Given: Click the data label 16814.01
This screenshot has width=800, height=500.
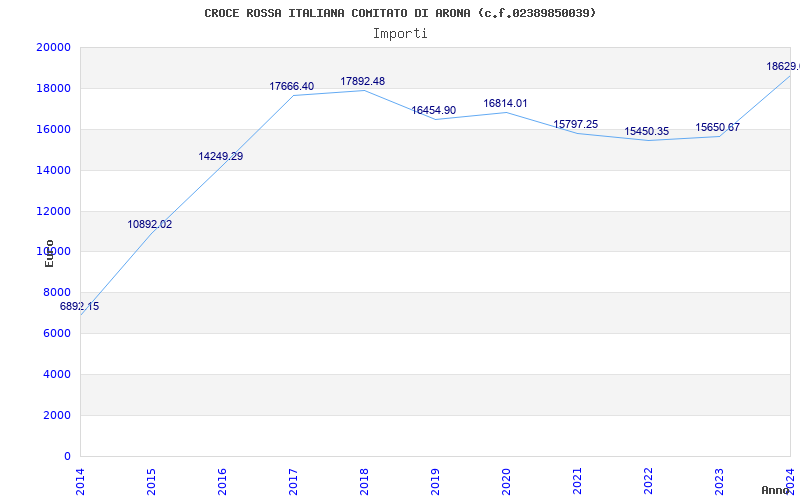Looking at the screenshot, I should pyautogui.click(x=505, y=103).
